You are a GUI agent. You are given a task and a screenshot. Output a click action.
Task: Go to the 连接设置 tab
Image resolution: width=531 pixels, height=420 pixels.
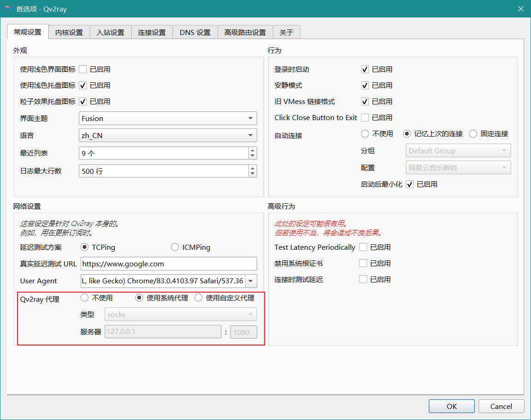152,33
